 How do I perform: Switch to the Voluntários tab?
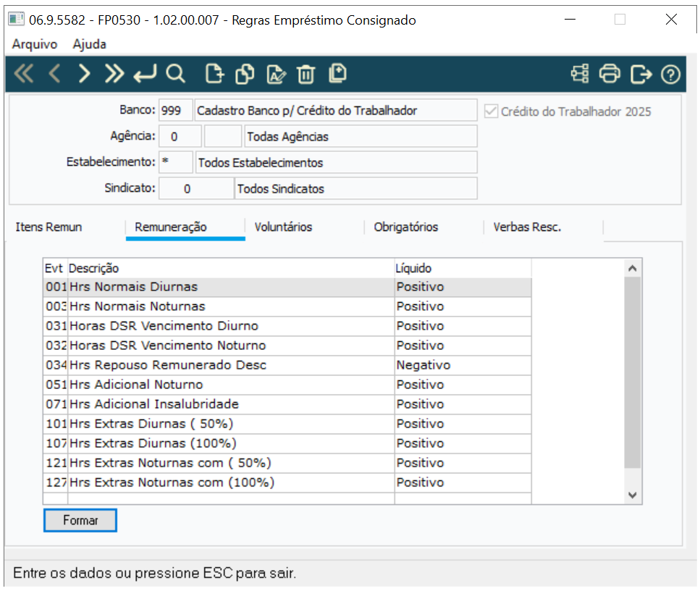[283, 227]
